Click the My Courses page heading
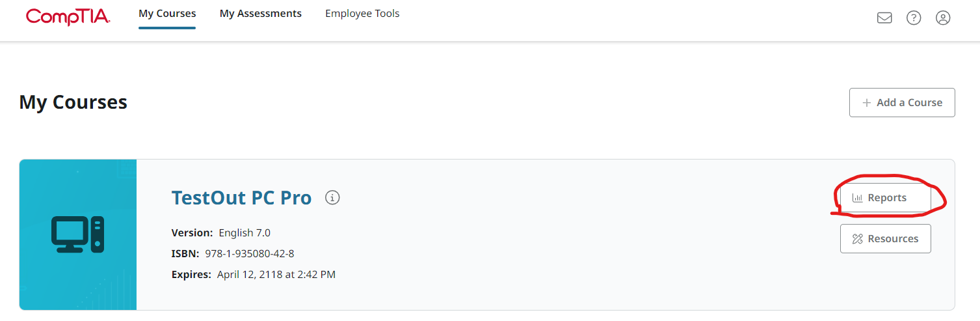980x321 pixels. 73,102
